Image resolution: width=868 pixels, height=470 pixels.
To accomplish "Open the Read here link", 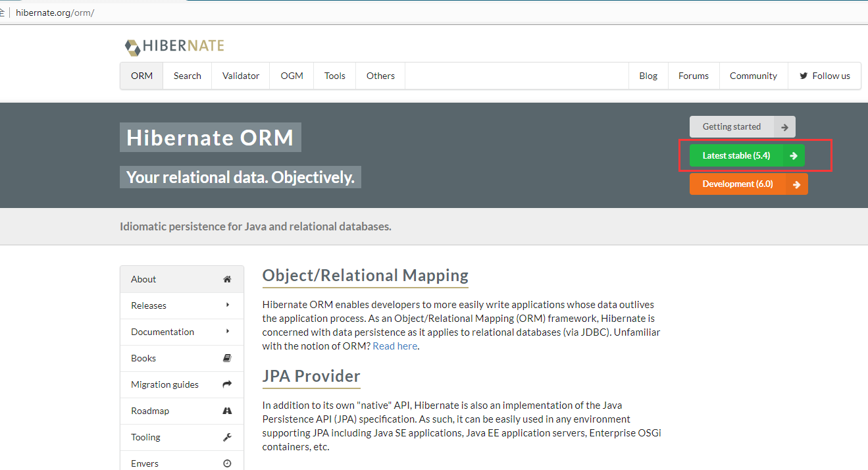I will (x=395, y=346).
